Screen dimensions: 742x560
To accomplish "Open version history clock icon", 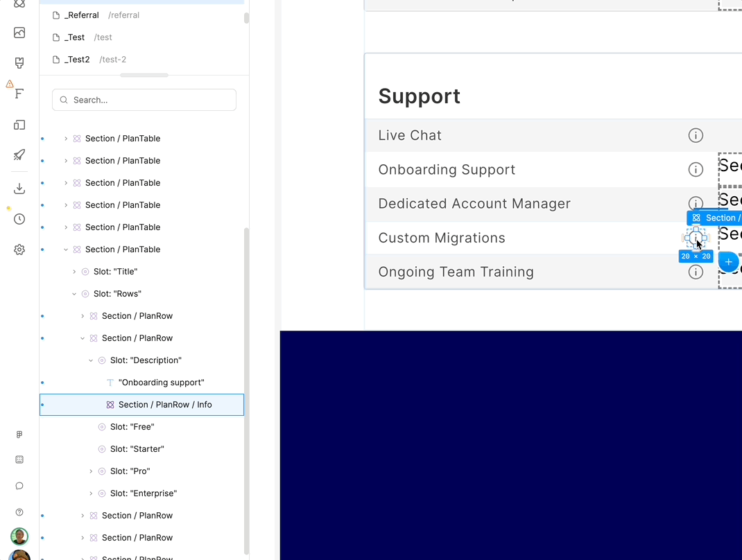I will pos(19,219).
